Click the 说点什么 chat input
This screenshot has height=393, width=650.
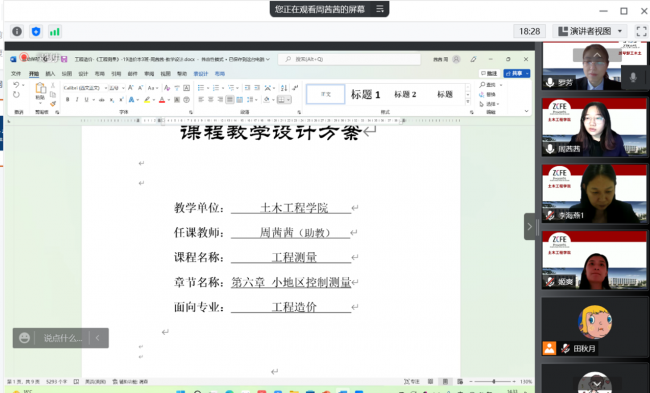[x=63, y=338]
